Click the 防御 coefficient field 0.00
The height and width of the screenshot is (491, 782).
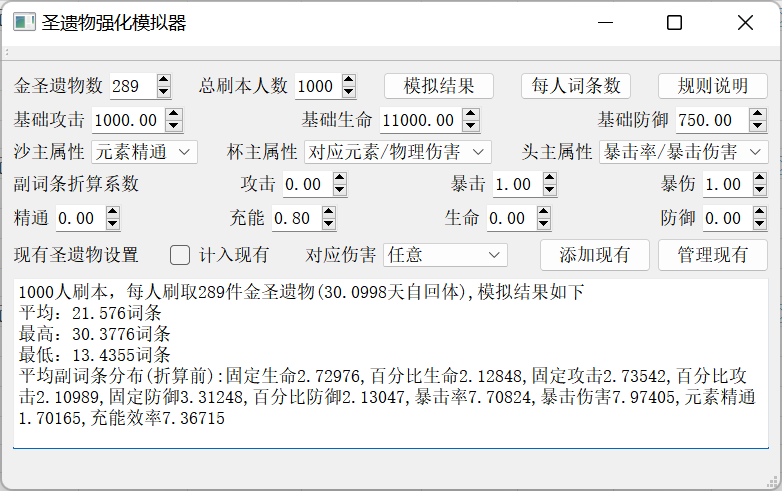point(727,218)
